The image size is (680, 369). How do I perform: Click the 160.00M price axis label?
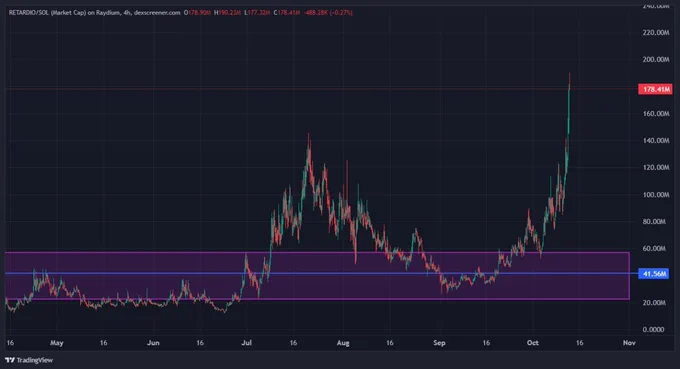click(656, 114)
